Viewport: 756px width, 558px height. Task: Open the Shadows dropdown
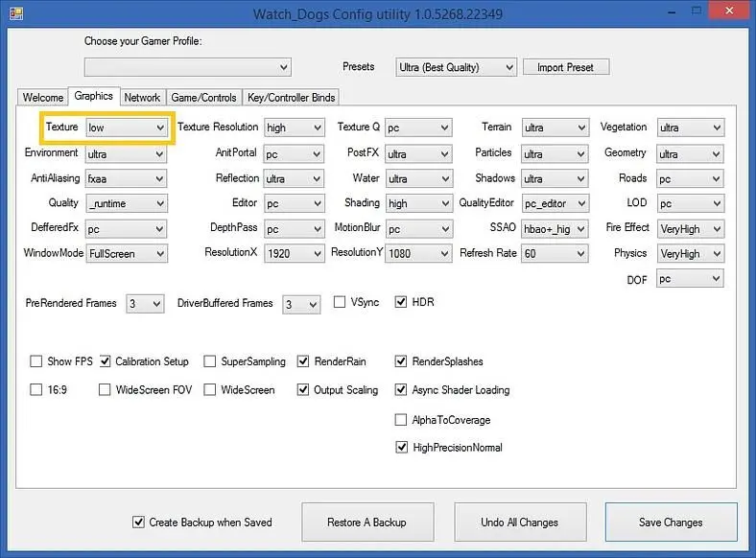click(x=555, y=178)
